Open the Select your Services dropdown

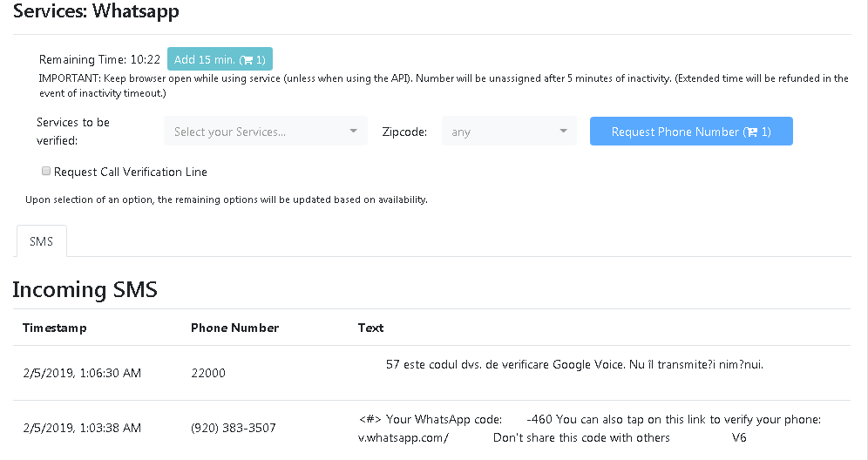pyautogui.click(x=266, y=132)
